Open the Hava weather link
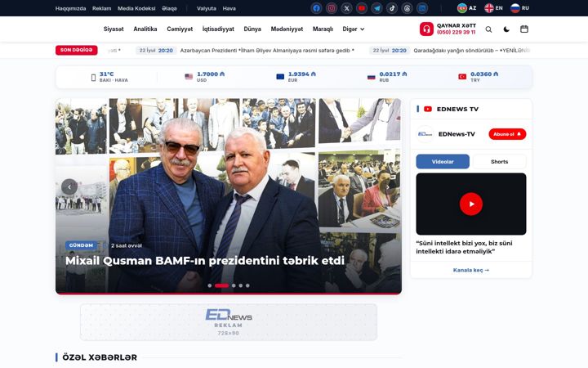Screen dimensions: 588x368 tap(229, 8)
